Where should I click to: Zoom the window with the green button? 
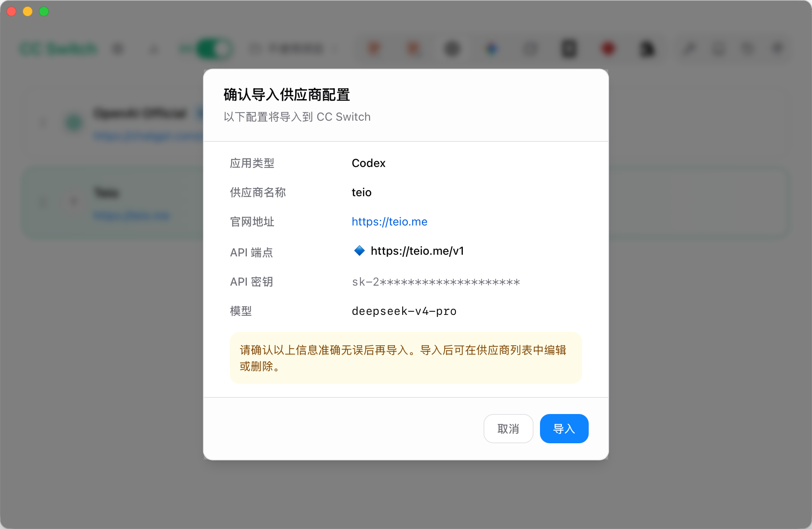(x=44, y=11)
